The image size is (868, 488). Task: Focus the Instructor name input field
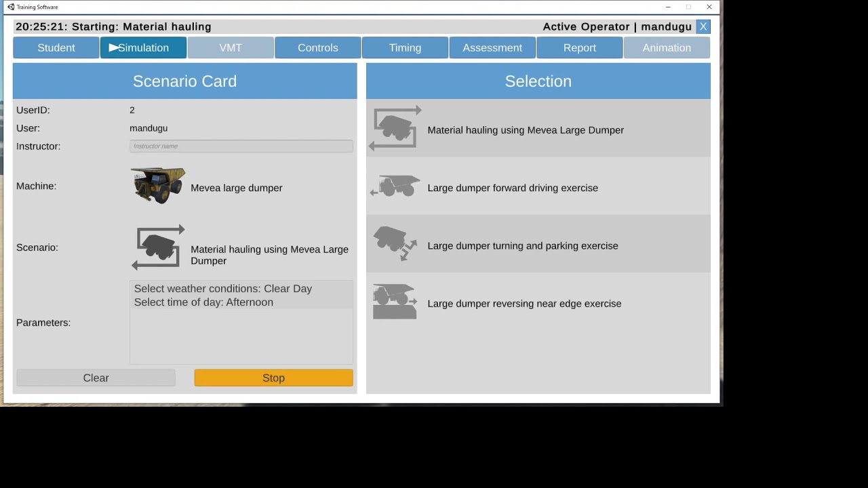[241, 146]
